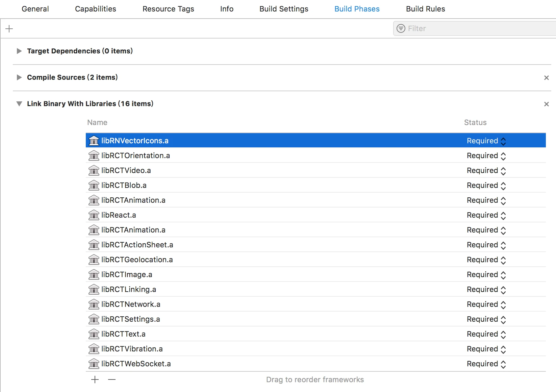Select the libRCTWebSocket.a row text

pos(136,364)
